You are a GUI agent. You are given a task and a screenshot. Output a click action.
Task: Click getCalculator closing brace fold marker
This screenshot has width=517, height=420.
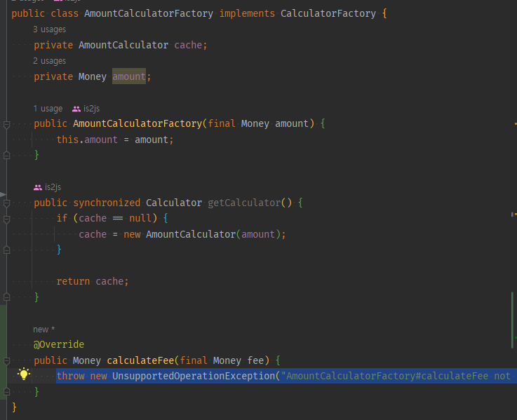[x=6, y=297]
